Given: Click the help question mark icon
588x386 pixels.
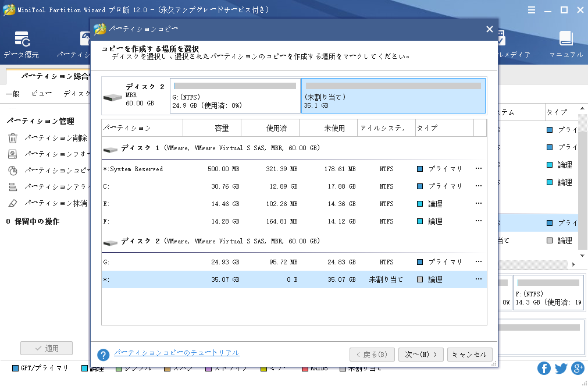Looking at the screenshot, I should [x=104, y=353].
